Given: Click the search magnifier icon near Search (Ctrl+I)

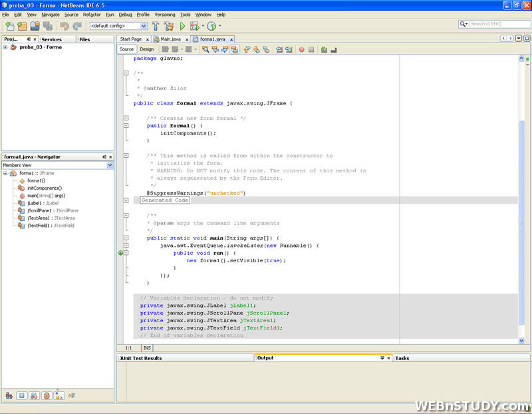Looking at the screenshot, I should click(463, 24).
